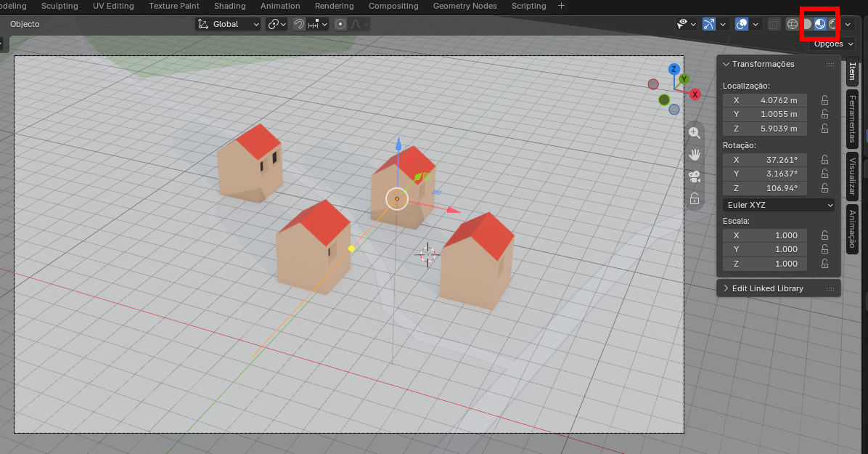Open Animação sidebar tab
The height and width of the screenshot is (454, 868).
853,228
